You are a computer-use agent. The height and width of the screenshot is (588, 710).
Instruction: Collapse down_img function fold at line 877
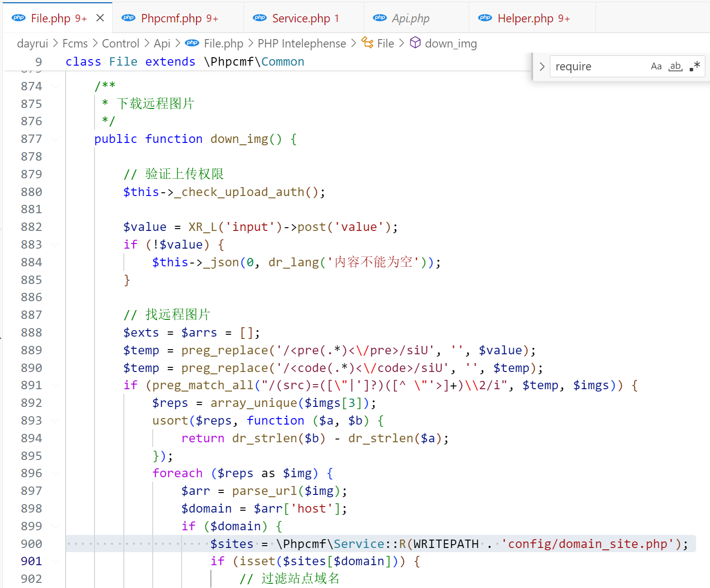click(56, 139)
